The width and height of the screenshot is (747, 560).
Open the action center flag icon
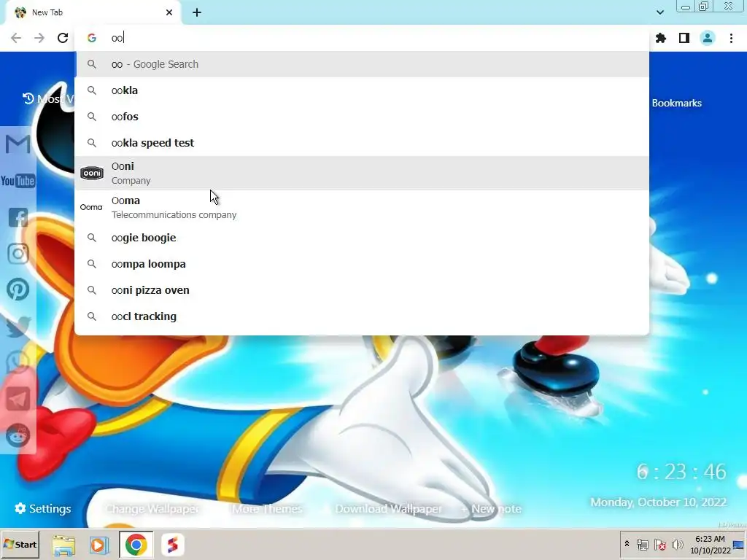[659, 544]
